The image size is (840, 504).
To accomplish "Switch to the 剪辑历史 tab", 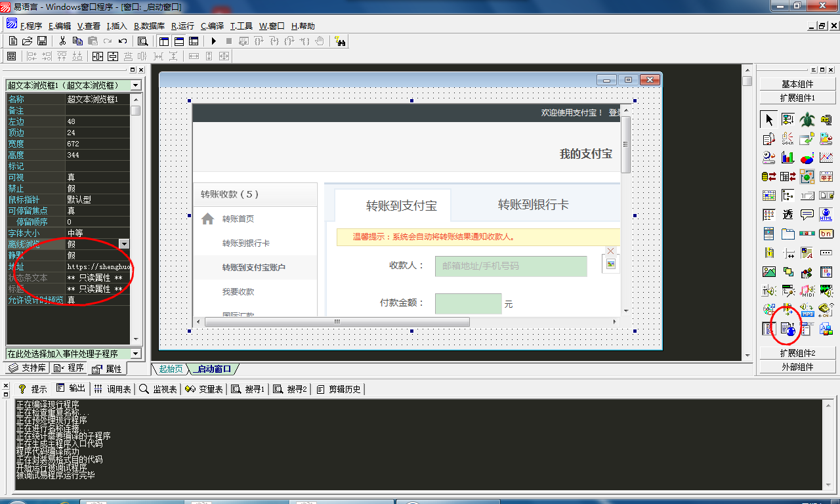I will point(339,389).
